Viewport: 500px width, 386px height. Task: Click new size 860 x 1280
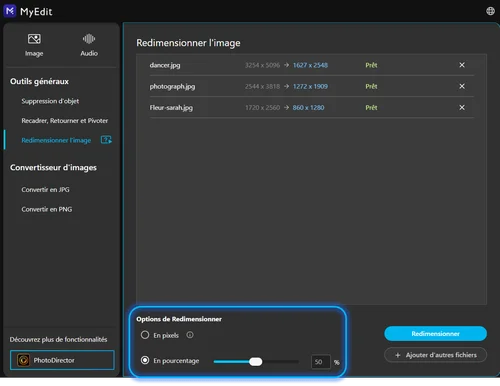308,108
